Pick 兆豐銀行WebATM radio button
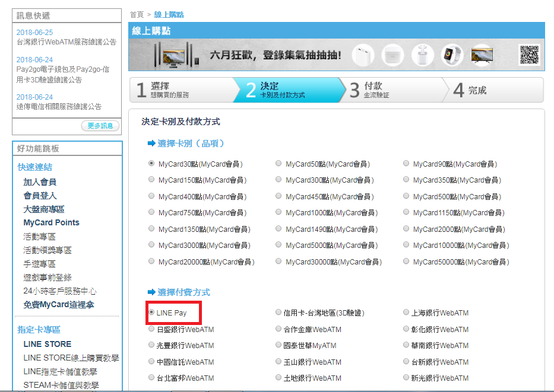The height and width of the screenshot is (392, 554). pos(151,345)
